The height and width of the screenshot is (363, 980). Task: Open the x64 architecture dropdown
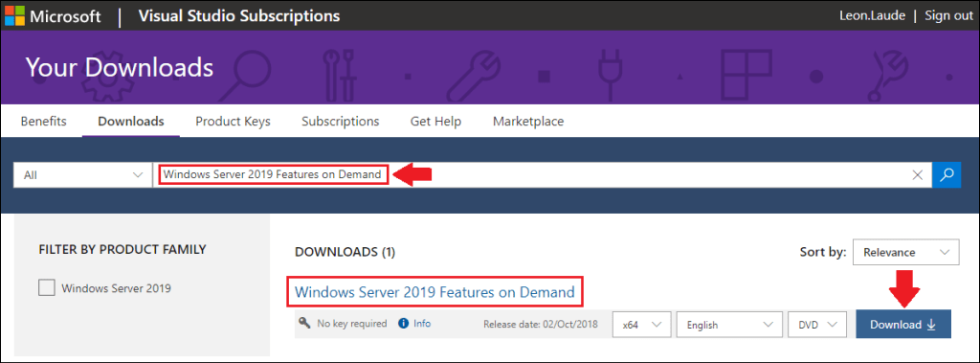tap(642, 325)
